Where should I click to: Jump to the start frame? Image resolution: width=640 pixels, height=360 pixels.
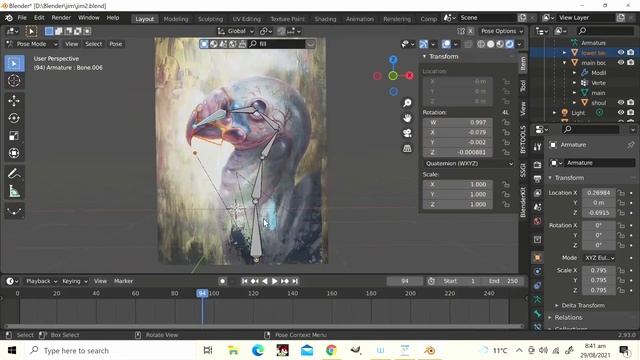(244, 281)
